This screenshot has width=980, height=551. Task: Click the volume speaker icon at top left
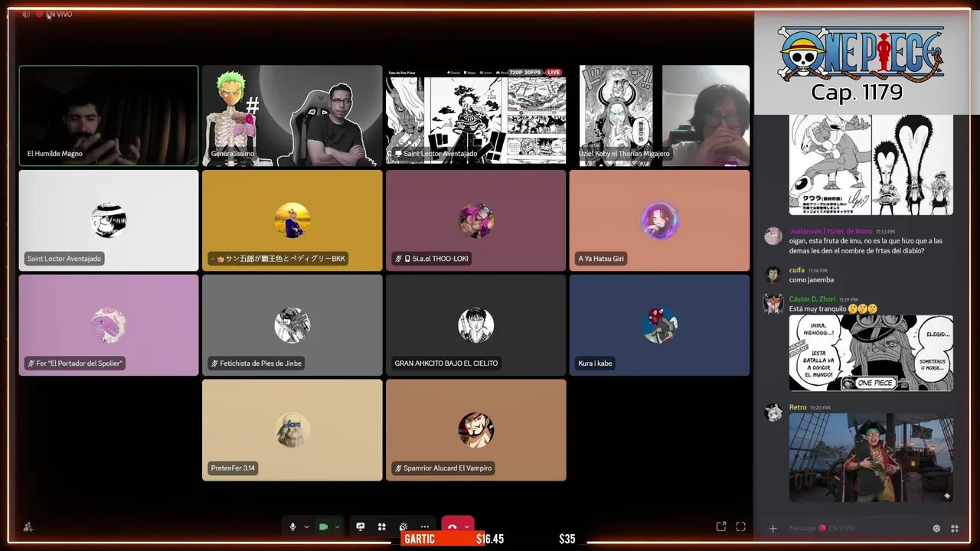pyautogui.click(x=26, y=14)
